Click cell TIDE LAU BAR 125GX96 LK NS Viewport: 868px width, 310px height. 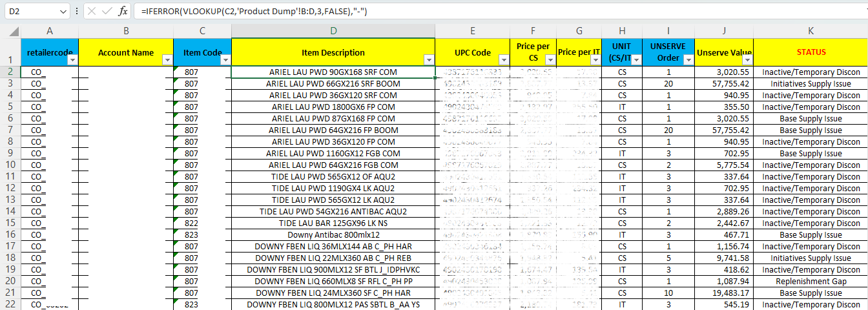(x=333, y=223)
